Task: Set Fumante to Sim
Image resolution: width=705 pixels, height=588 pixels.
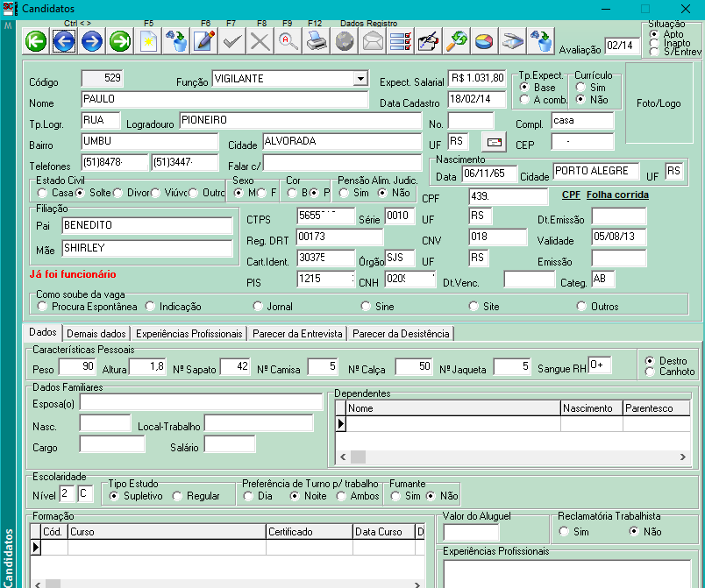Action: pos(395,496)
